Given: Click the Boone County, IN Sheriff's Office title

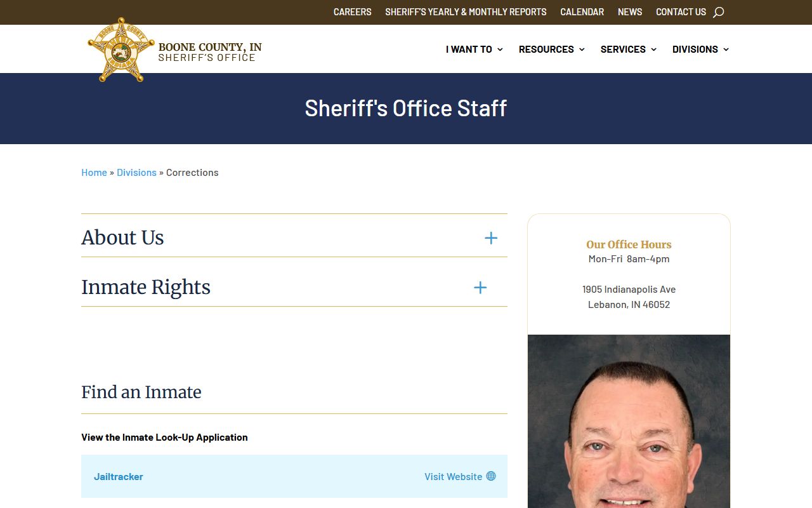Looking at the screenshot, I should [210, 52].
